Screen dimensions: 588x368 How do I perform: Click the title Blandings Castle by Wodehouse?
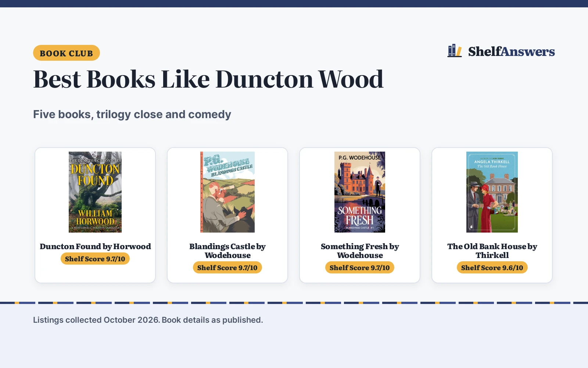[227, 251]
